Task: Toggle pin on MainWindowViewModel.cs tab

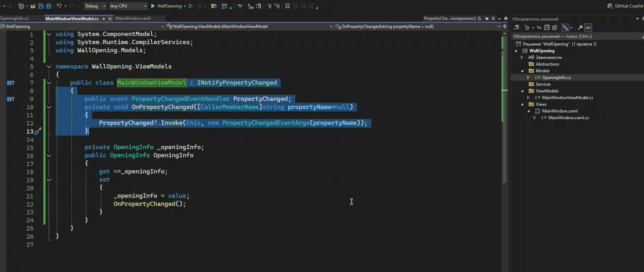Action: pos(103,19)
